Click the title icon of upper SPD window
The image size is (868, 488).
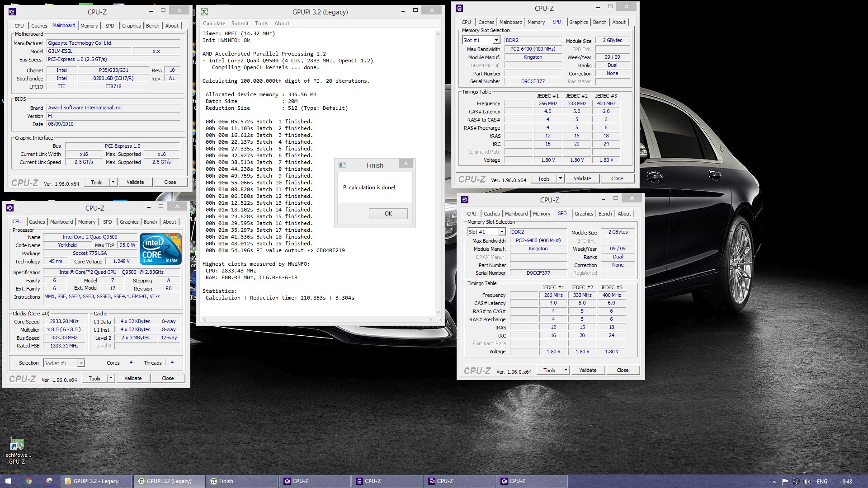tap(459, 8)
